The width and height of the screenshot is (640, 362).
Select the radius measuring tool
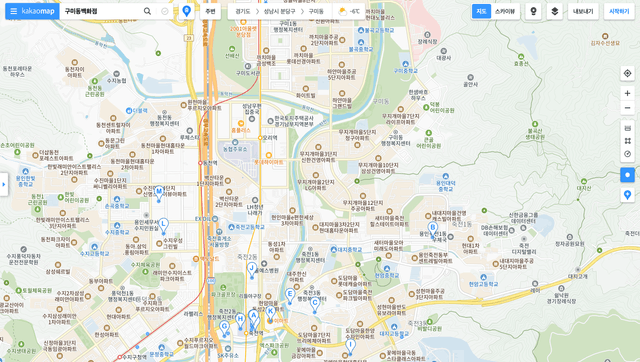click(x=627, y=154)
